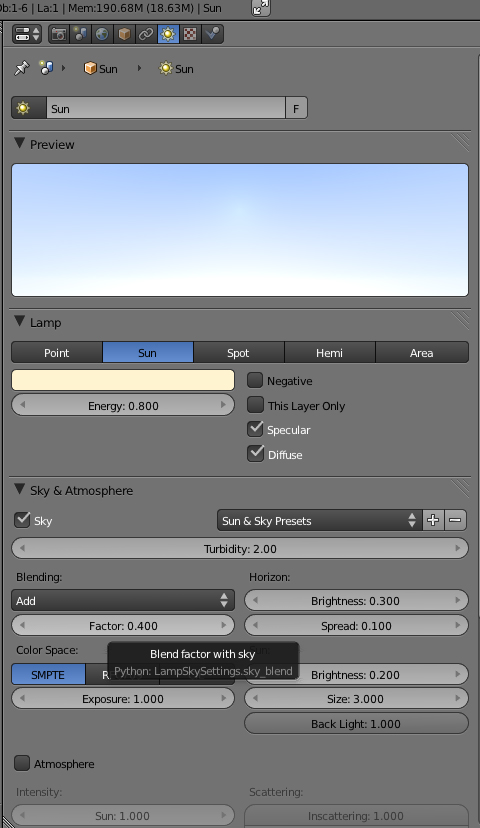Open the editor type selector menu
480x828 pixels.
[x=26, y=34]
